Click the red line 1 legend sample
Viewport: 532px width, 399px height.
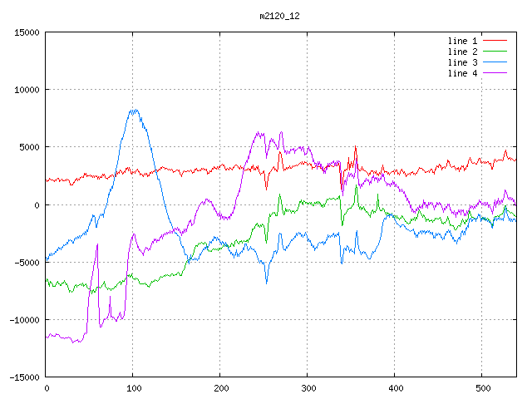click(495, 41)
